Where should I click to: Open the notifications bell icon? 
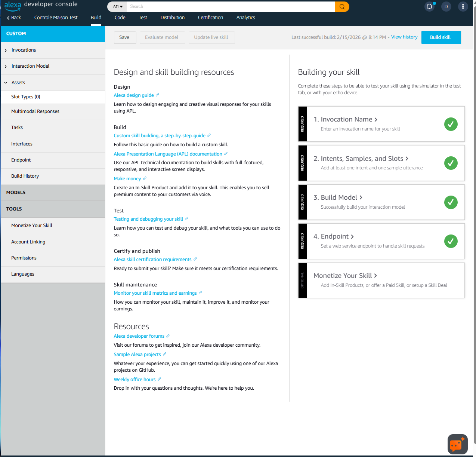point(429,7)
